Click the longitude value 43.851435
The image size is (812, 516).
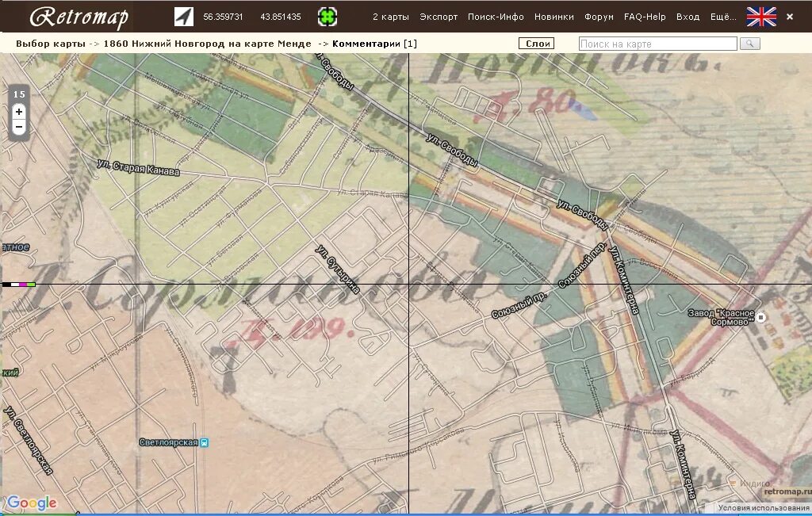pyautogui.click(x=280, y=17)
